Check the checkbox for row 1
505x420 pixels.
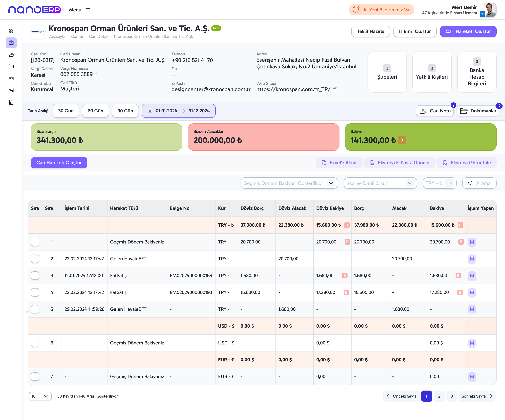click(x=35, y=242)
